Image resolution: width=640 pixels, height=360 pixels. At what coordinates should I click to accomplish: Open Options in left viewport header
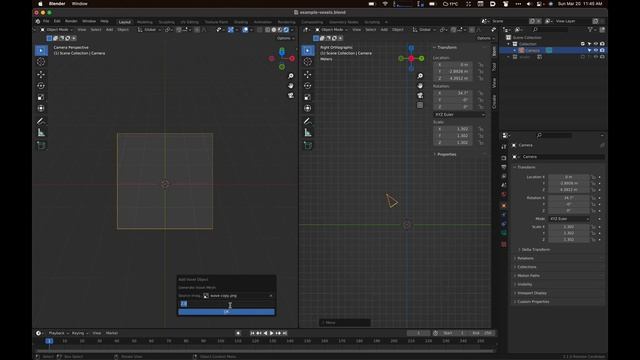285,38
